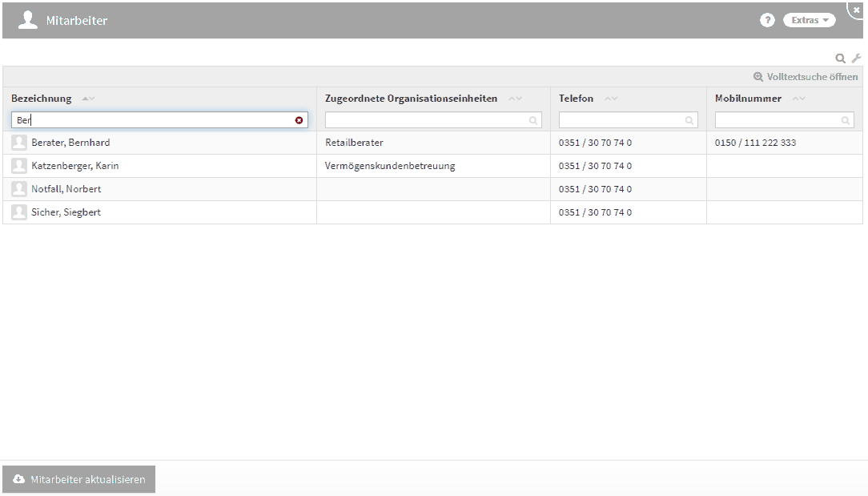Select avatar icon of Katzenberger, Karin
Viewport: 868px width, 496px height.
(x=19, y=166)
